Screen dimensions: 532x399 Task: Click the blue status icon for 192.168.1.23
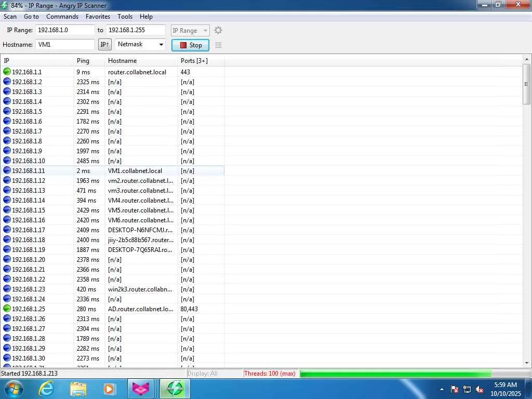pos(7,289)
